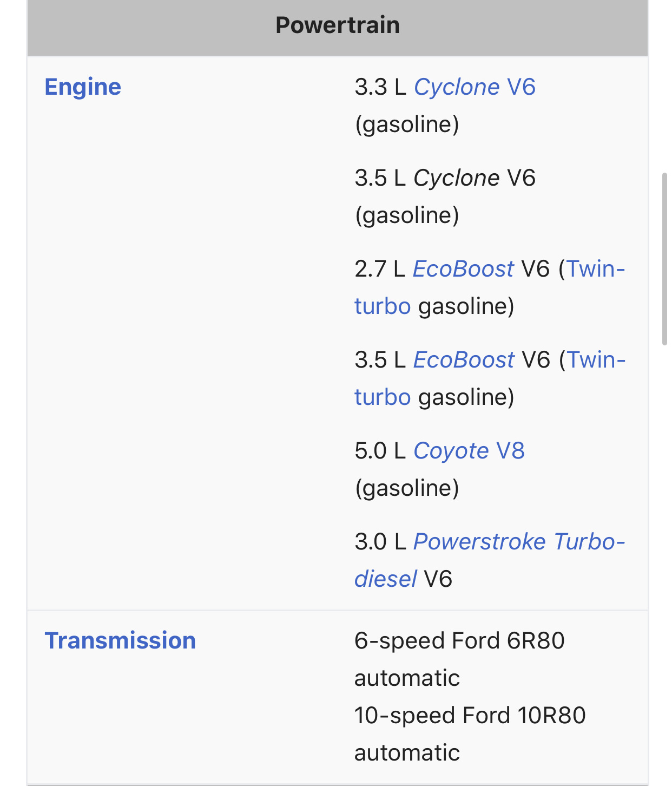Screen dimensions: 672x786
Task: Click the 6-speed Ford 6R80 automatic text
Action: 459,659
